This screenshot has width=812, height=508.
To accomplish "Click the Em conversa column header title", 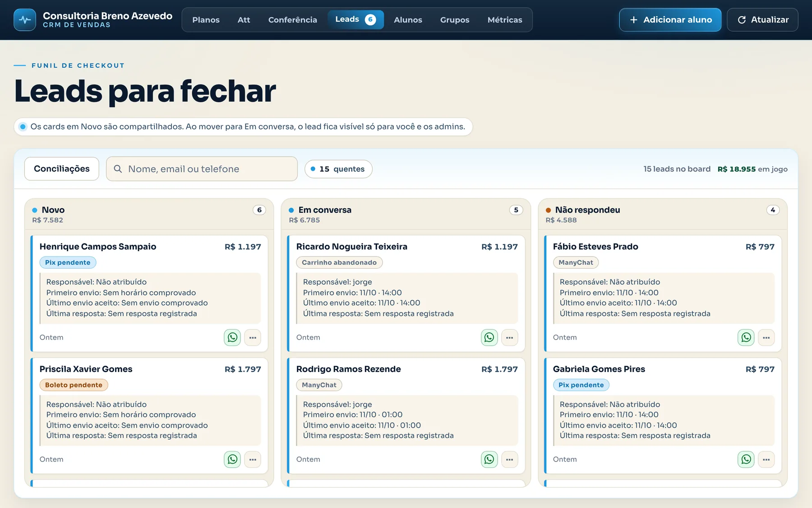I will [325, 210].
